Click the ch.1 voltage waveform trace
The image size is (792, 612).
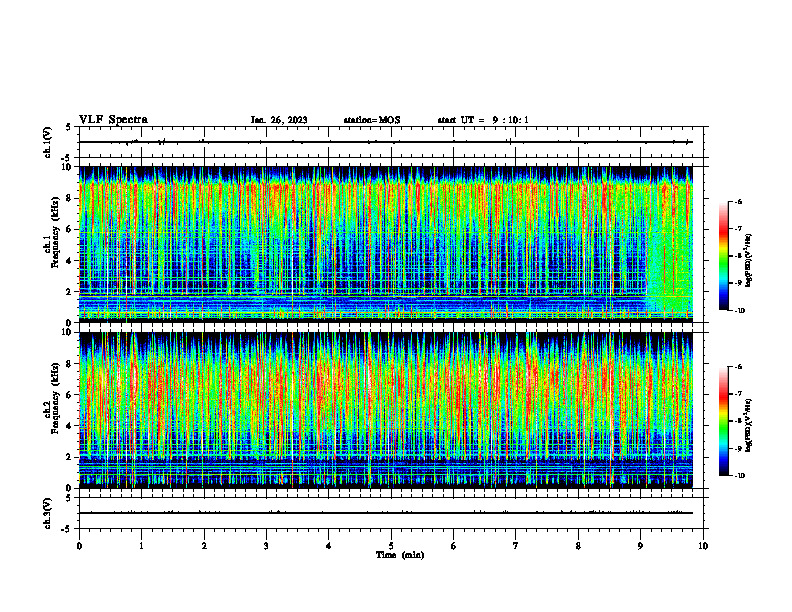pyautogui.click(x=386, y=142)
